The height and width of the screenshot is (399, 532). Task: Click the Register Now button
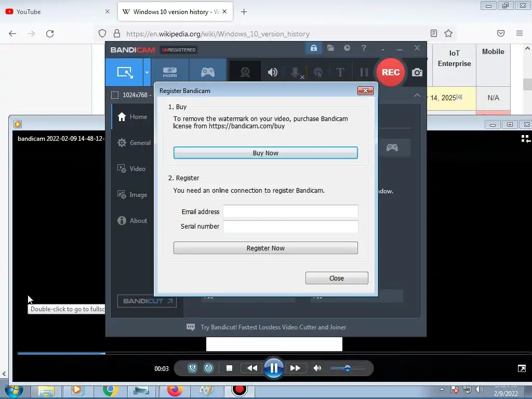click(265, 248)
